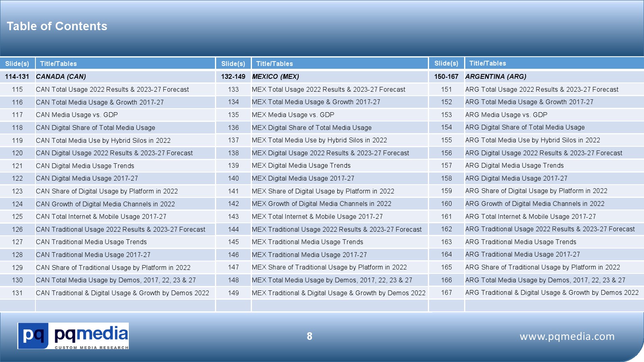Open MEX Digital Share of Total Media Usage

click(312, 128)
